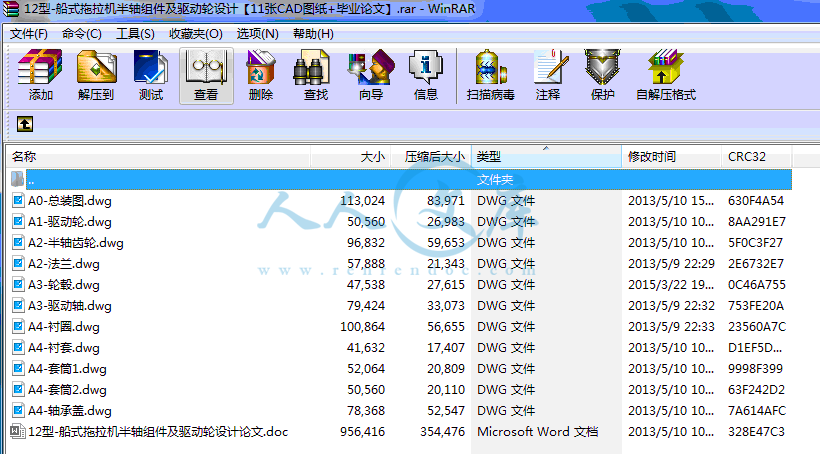Click the 删除 (Delete) toolbar icon
820x454 pixels.
[x=261, y=67]
